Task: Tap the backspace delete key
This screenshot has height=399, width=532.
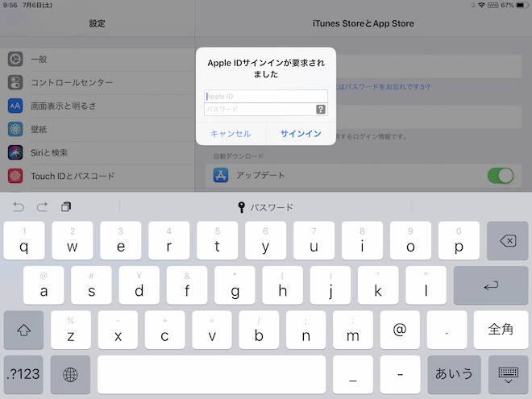Action: [507, 241]
